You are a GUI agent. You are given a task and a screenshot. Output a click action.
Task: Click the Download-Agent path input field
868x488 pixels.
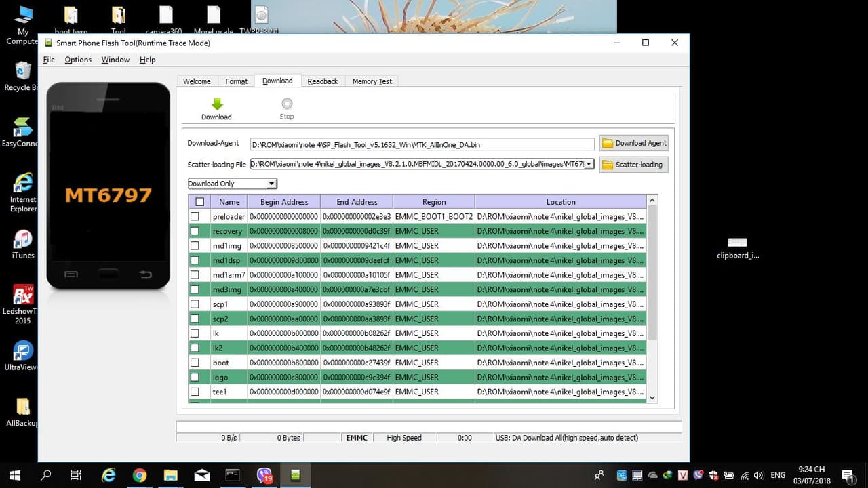[x=422, y=144]
